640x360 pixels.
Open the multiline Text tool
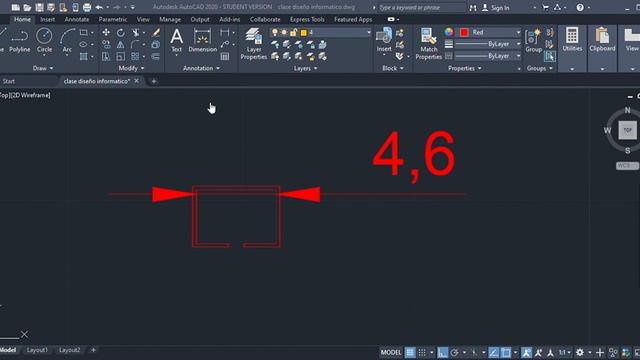(x=176, y=40)
